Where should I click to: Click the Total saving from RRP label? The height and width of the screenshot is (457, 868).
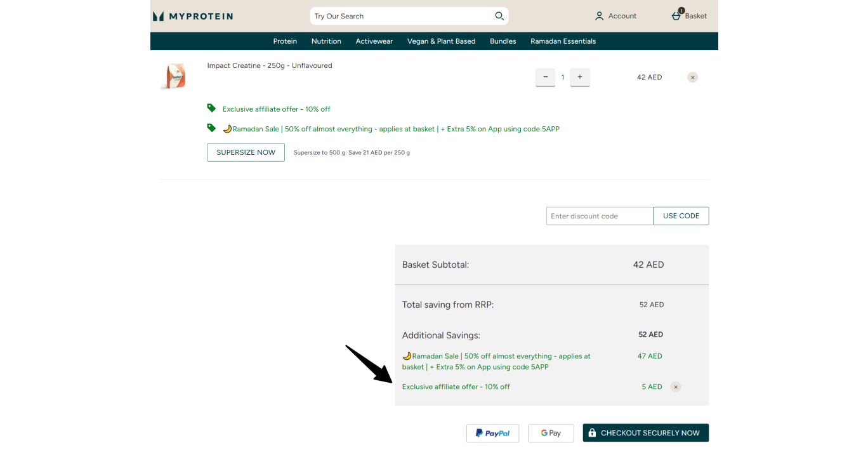(x=448, y=305)
